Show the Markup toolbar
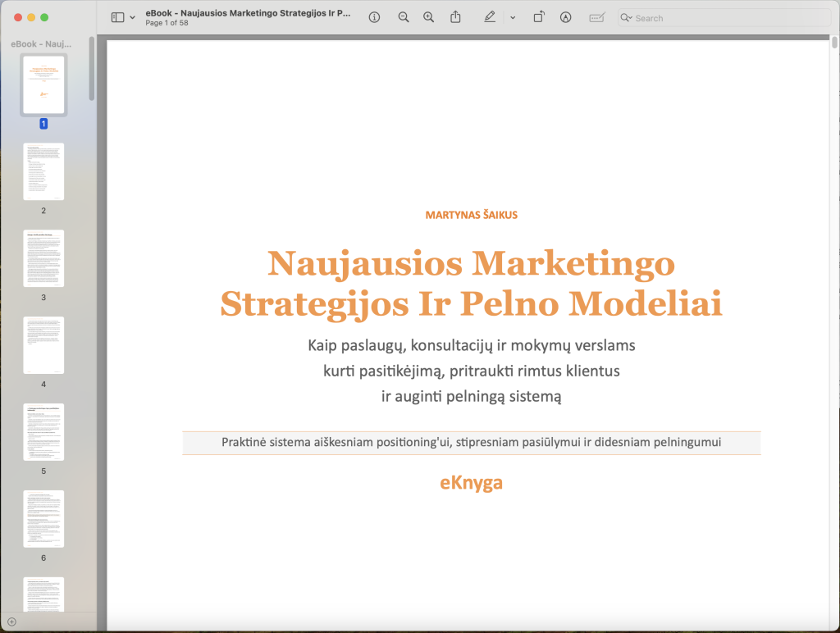 tap(566, 18)
